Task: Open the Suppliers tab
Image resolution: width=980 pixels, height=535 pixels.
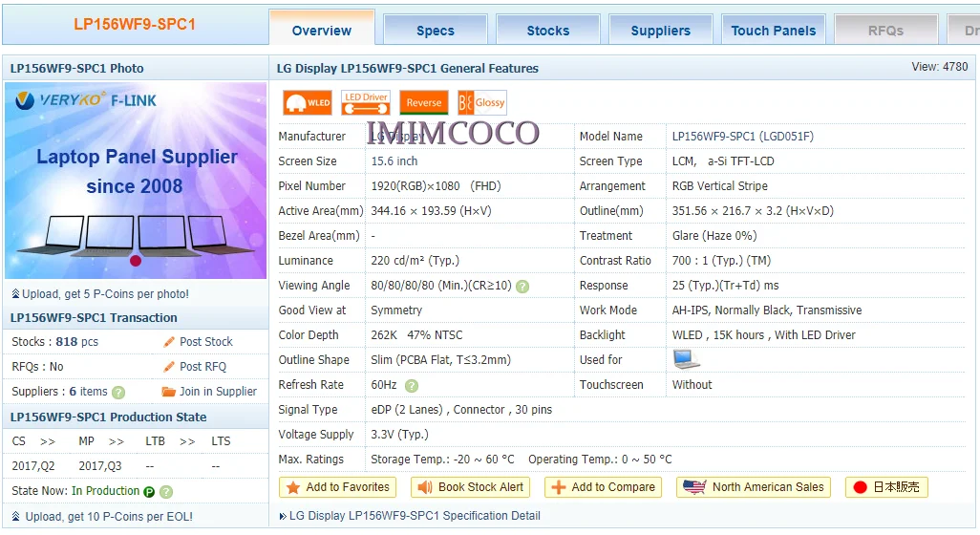Action: point(661,31)
